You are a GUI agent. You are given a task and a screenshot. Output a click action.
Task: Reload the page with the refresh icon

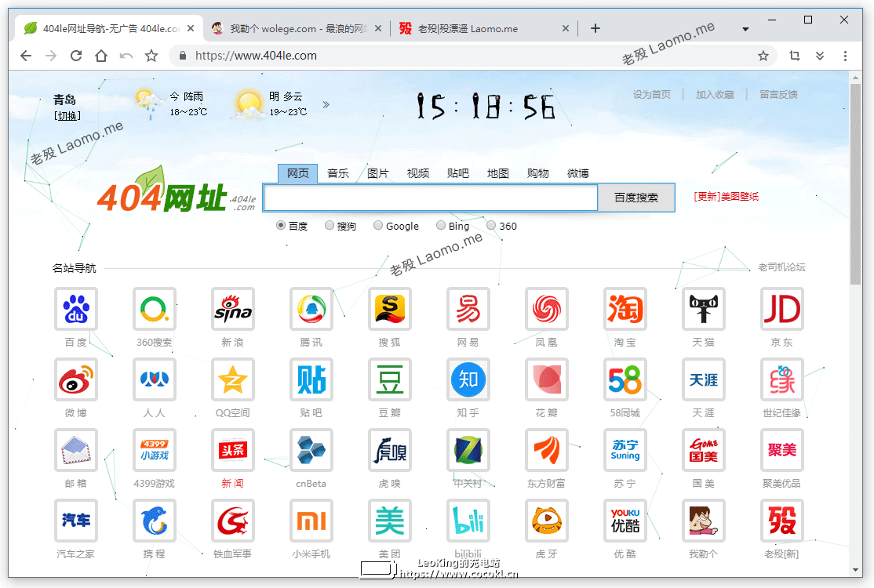click(76, 56)
